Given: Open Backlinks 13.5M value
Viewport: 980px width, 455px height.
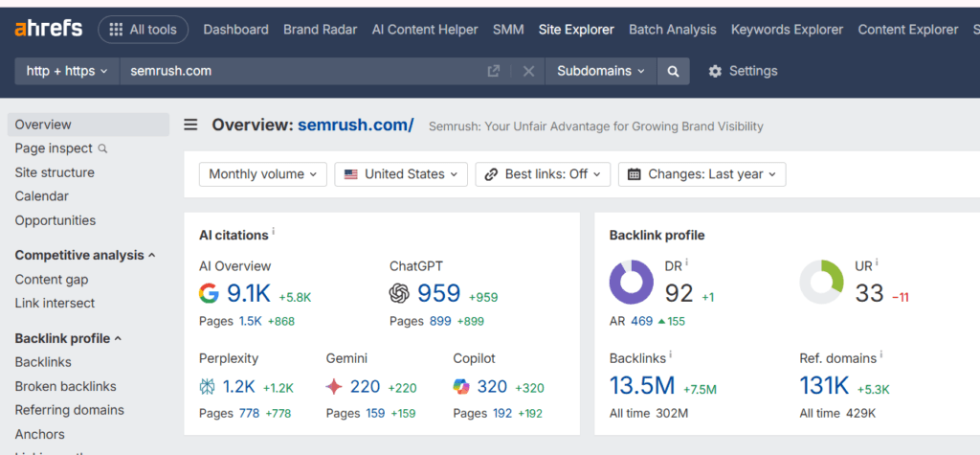Looking at the screenshot, I should pyautogui.click(x=642, y=387).
